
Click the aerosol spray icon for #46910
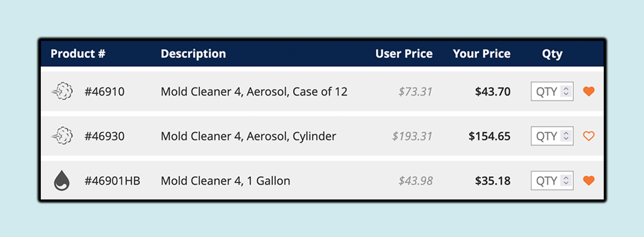click(62, 91)
